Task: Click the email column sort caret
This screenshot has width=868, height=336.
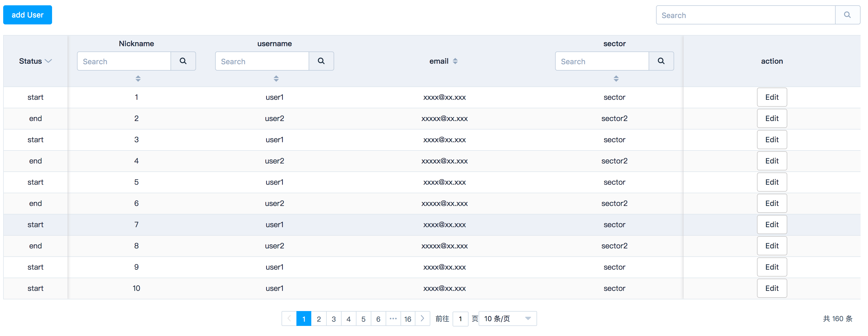Action: 455,61
